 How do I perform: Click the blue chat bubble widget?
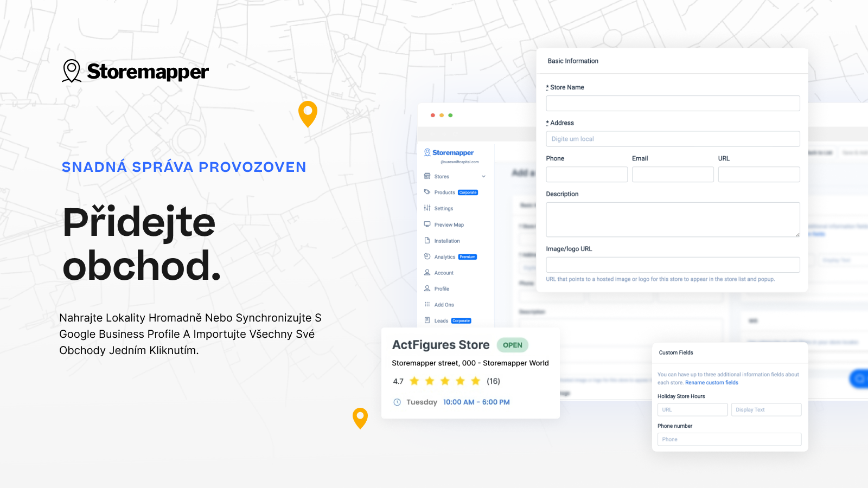tap(859, 378)
